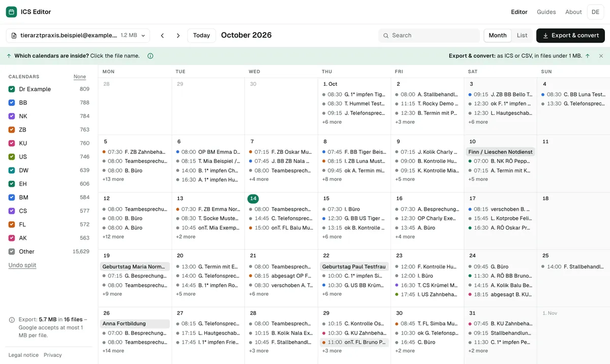Screen dimensions: 610x364
Task: Open the Editor nav item
Action: pos(519,12)
